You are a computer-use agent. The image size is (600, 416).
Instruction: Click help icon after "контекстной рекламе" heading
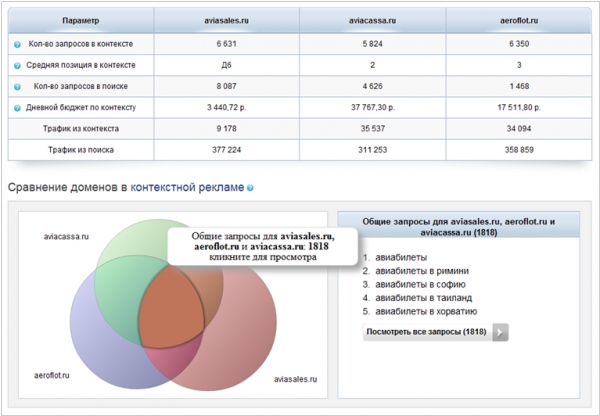250,188
